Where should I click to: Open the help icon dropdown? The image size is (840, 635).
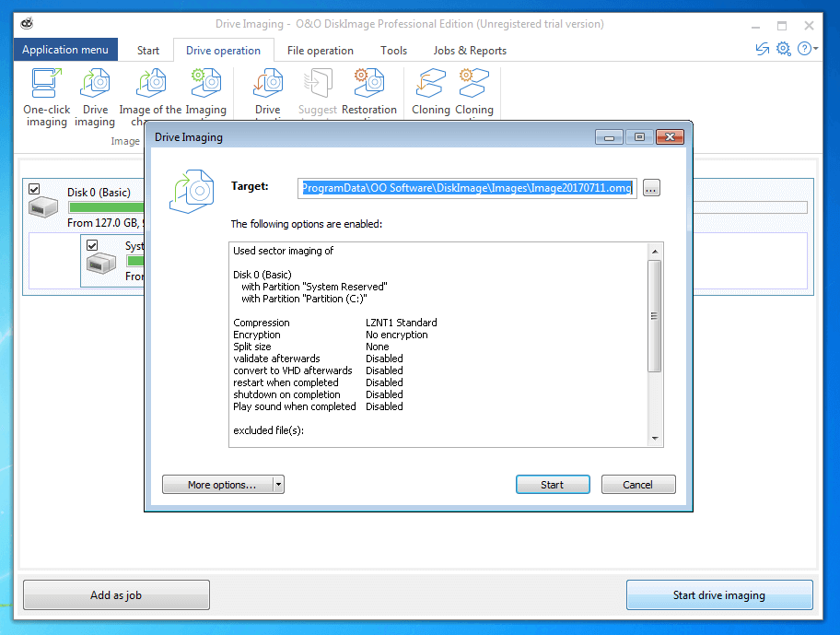pyautogui.click(x=807, y=50)
